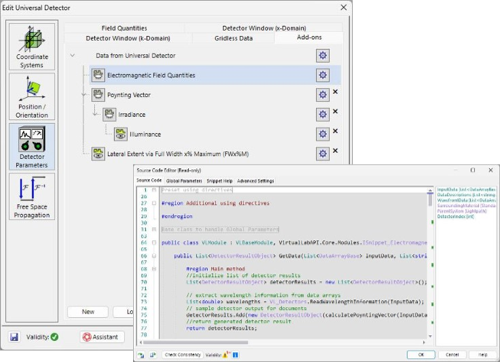Collapse the Main method region at line 68
The image size is (500, 362).
pos(154,269)
